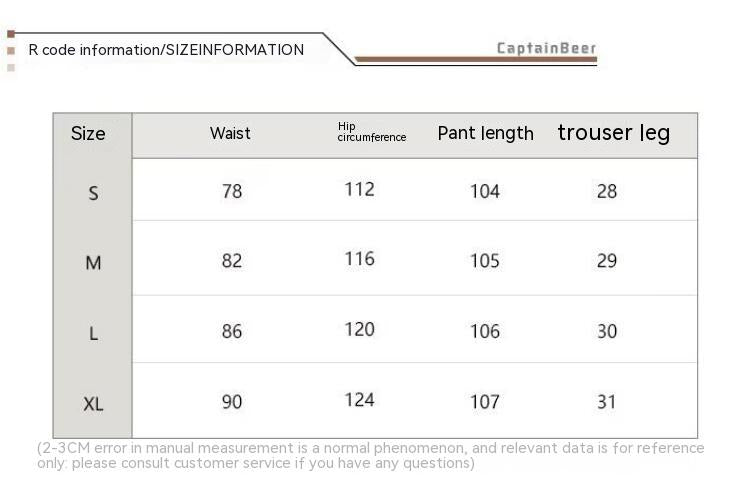Click the Waist column header
The image size is (738, 493).
[x=230, y=134]
